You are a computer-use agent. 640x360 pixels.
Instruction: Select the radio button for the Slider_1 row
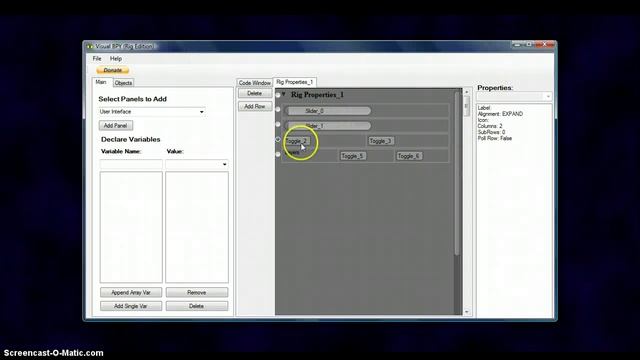click(x=278, y=124)
